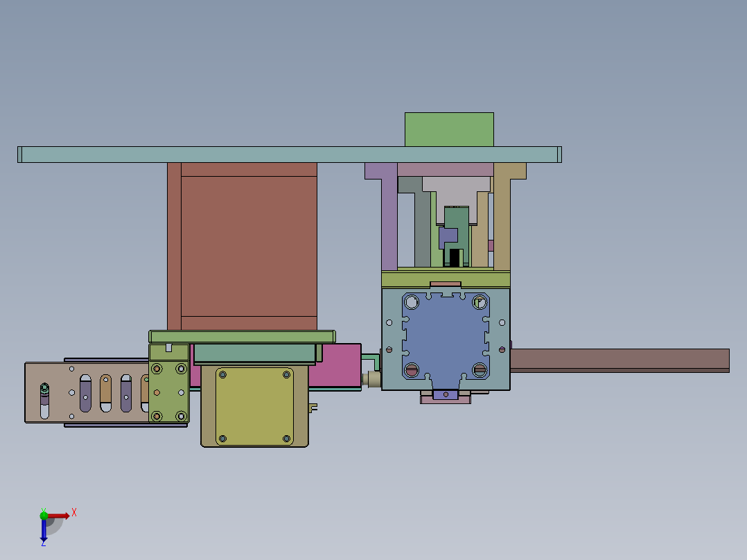Select the light gray stepped part in the upper assembly
Screen dimensions: 747x560
click(x=457, y=191)
